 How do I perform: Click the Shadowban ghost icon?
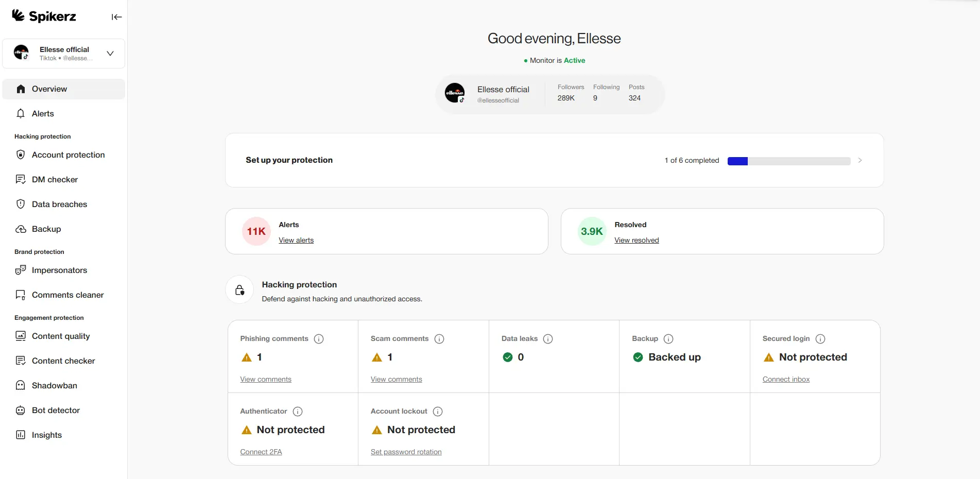tap(21, 386)
